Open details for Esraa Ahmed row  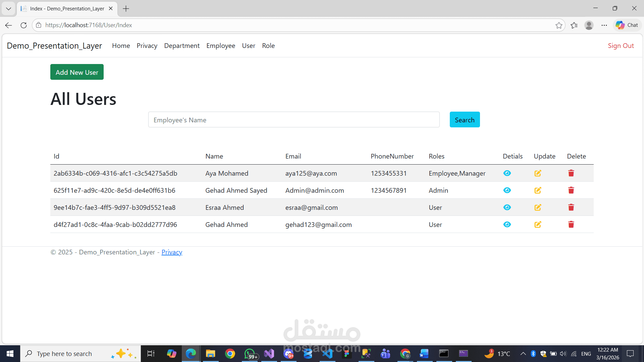507,207
